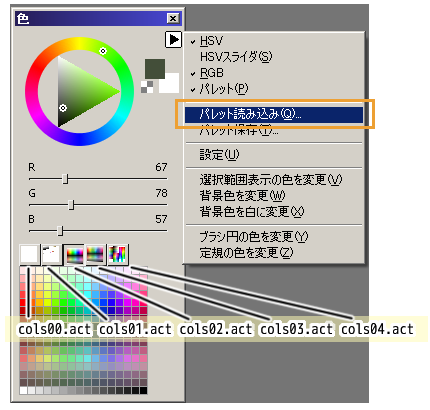430x410 pixels.
Task: Open 設定(U) from the menu
Action: tap(274, 155)
